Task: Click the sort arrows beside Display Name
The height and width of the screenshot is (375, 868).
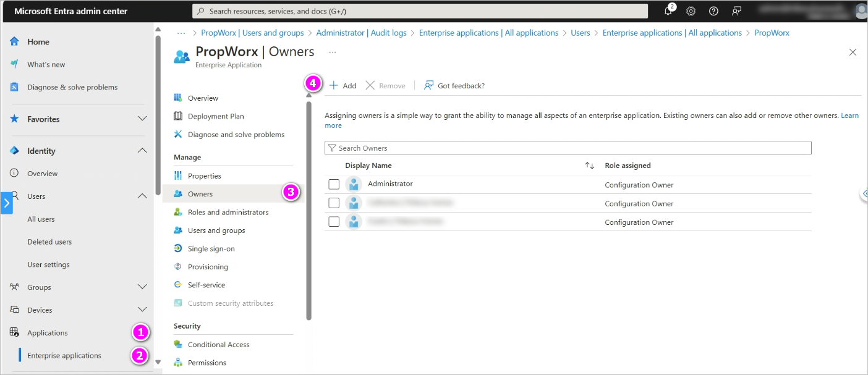Action: 590,166
